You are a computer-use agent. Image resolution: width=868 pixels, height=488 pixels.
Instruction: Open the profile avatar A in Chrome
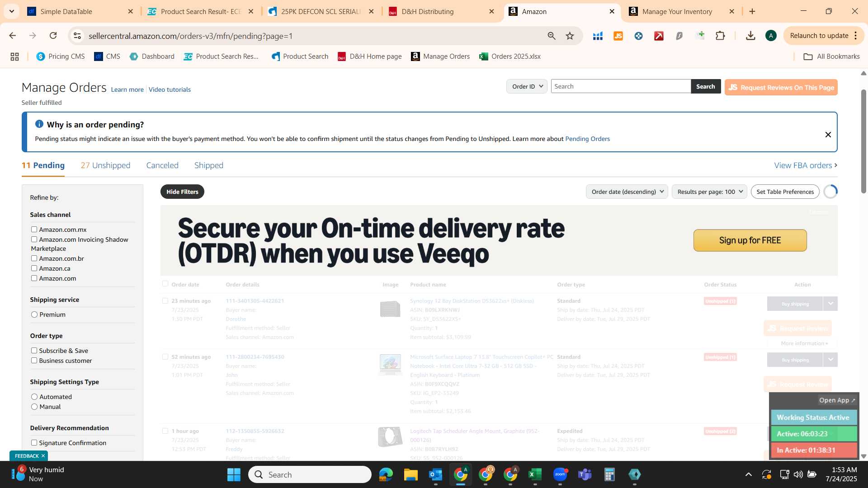click(771, 36)
